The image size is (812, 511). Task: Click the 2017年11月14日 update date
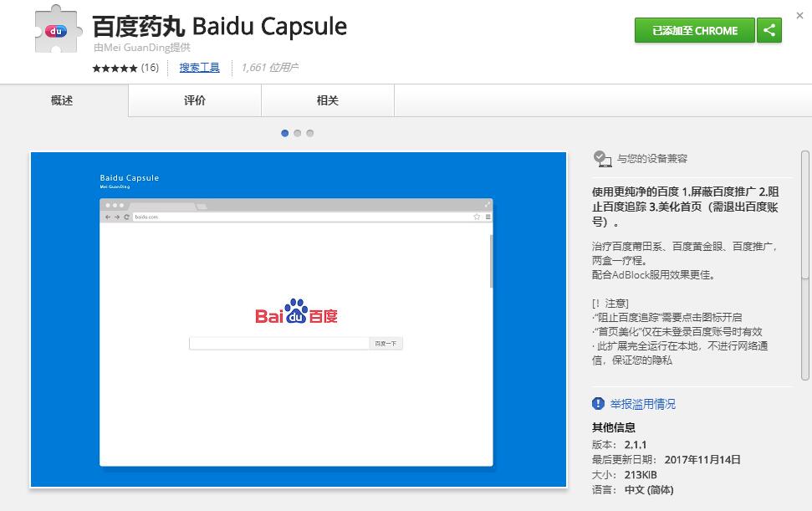click(702, 460)
